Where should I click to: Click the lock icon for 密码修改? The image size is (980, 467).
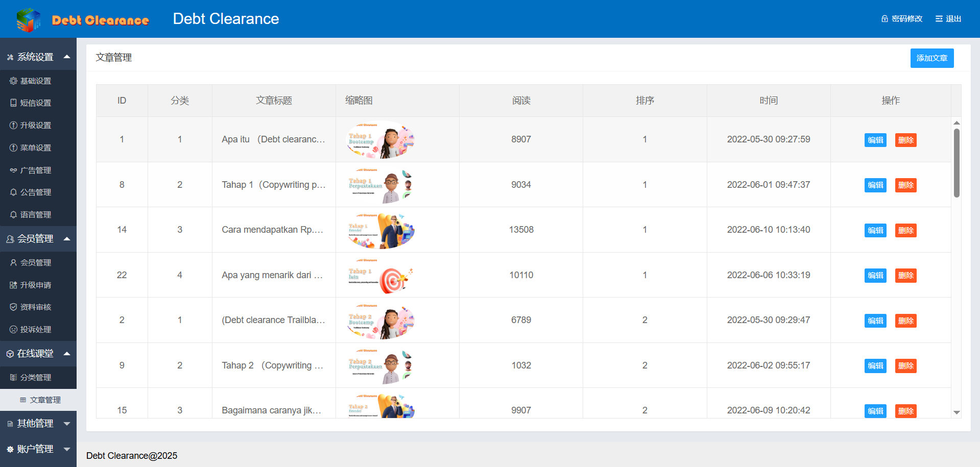(885, 19)
